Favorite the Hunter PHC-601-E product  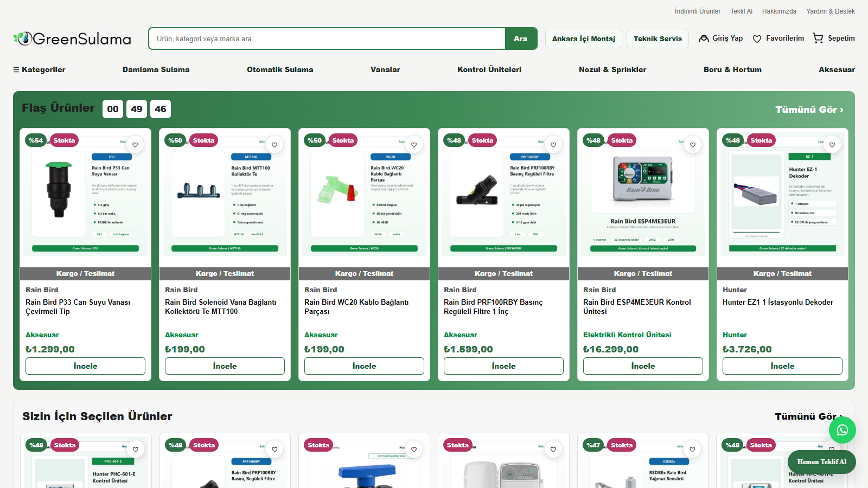tap(136, 450)
